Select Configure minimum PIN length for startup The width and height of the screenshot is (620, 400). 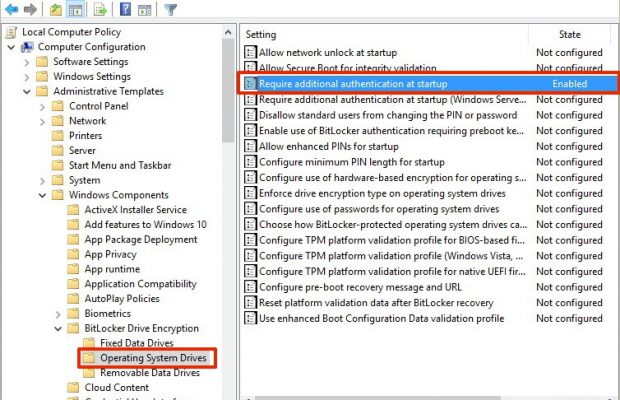tap(351, 162)
